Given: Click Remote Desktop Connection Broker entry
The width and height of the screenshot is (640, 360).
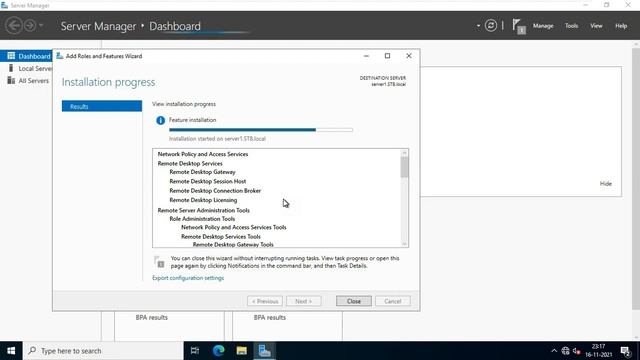Looking at the screenshot, I should (x=215, y=191).
